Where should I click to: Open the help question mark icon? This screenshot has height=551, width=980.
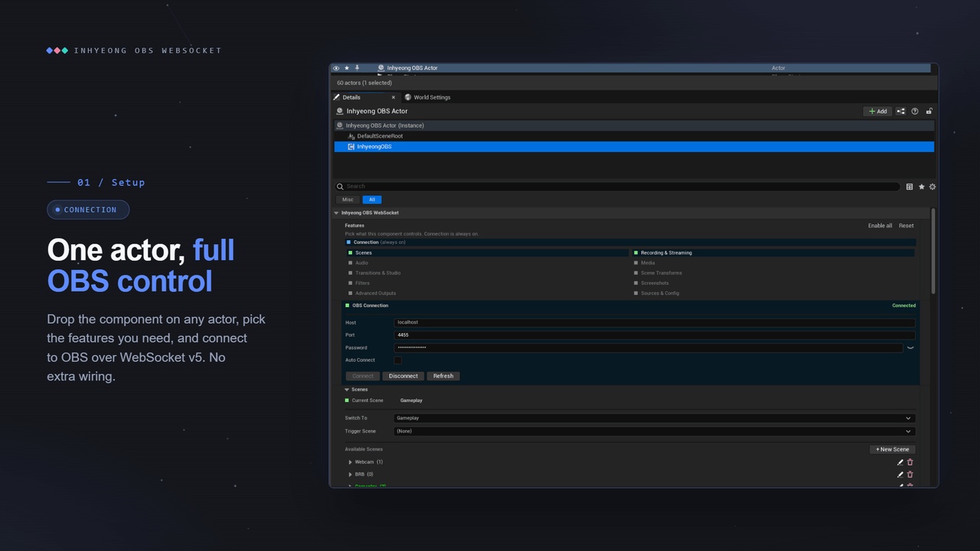(915, 111)
